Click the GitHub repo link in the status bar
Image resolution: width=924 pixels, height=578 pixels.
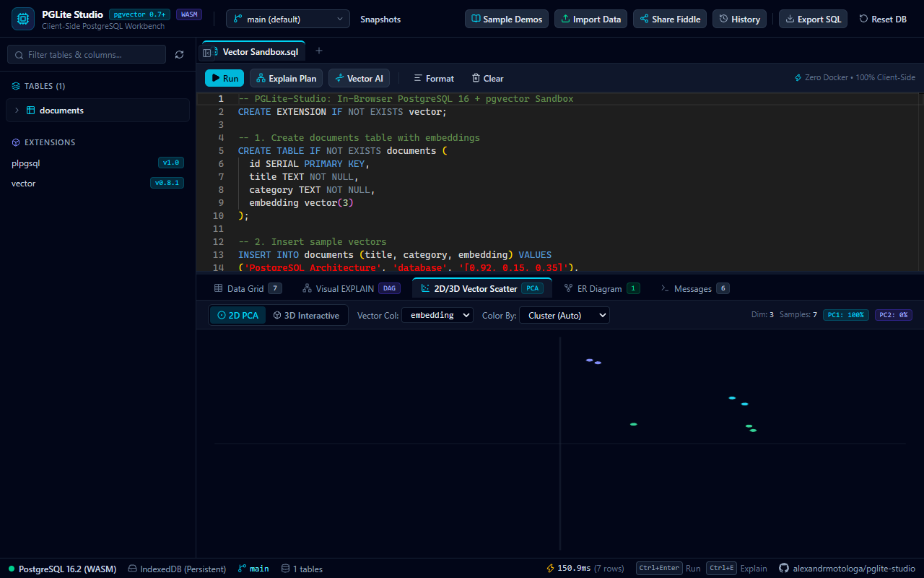[x=847, y=569]
